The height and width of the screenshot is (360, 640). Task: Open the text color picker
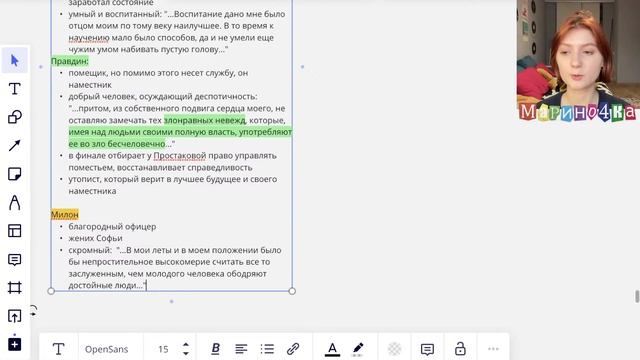coord(332,349)
